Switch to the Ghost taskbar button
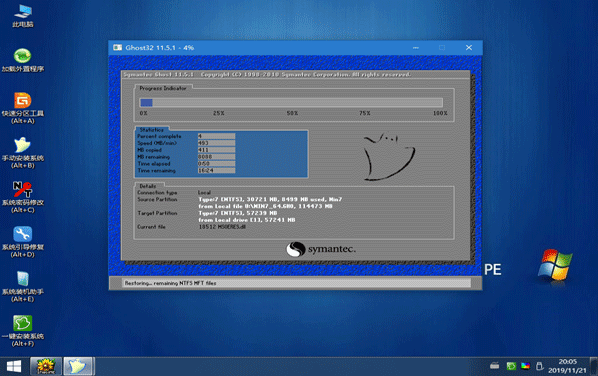 point(78,366)
